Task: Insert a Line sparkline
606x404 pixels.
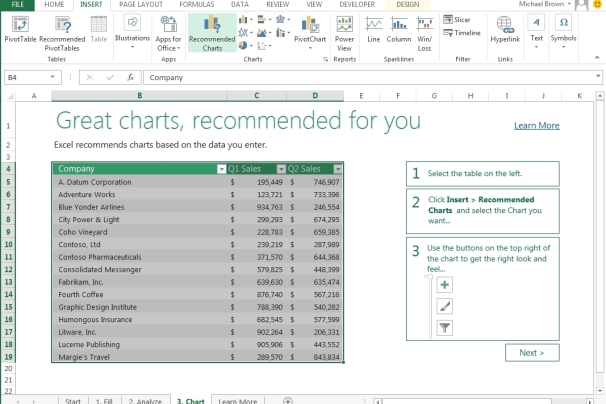Action: [373, 29]
